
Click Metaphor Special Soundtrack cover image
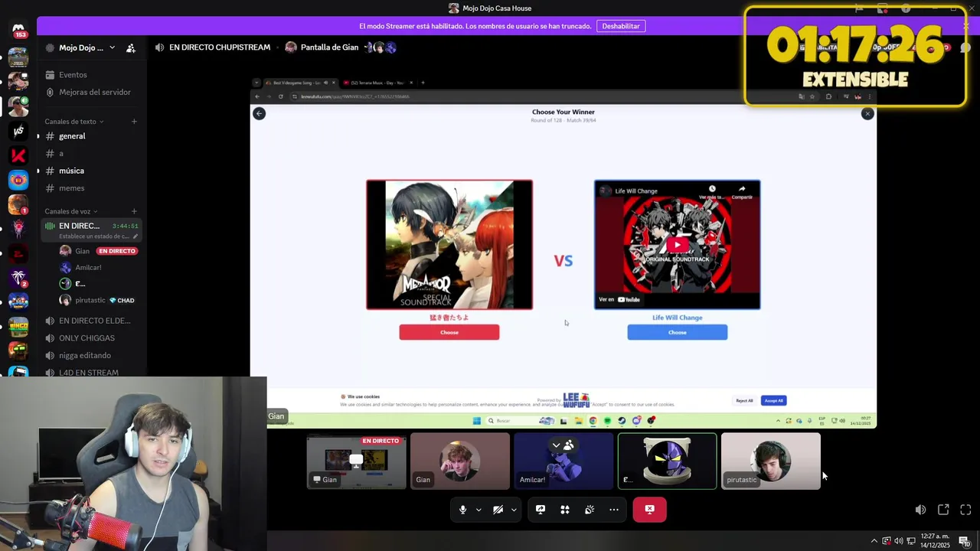(x=449, y=245)
